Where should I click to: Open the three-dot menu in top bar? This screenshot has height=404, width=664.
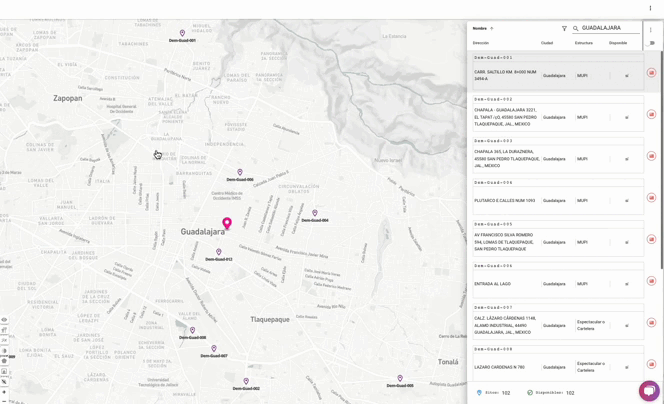tap(650, 8)
